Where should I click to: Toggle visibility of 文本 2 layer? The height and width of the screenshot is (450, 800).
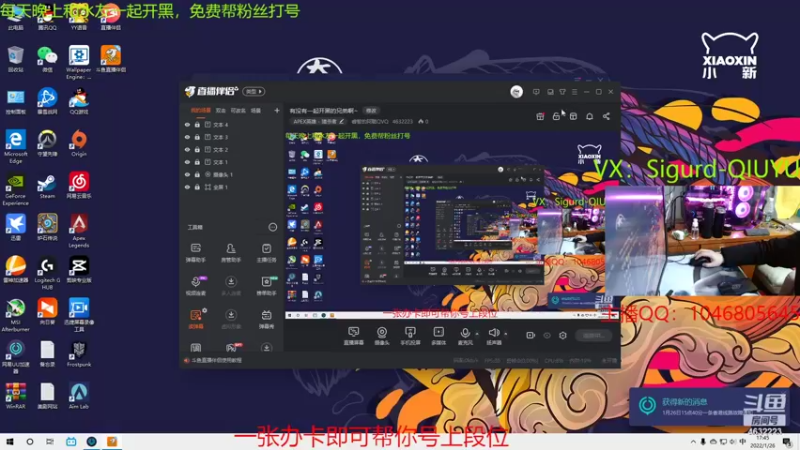187,149
